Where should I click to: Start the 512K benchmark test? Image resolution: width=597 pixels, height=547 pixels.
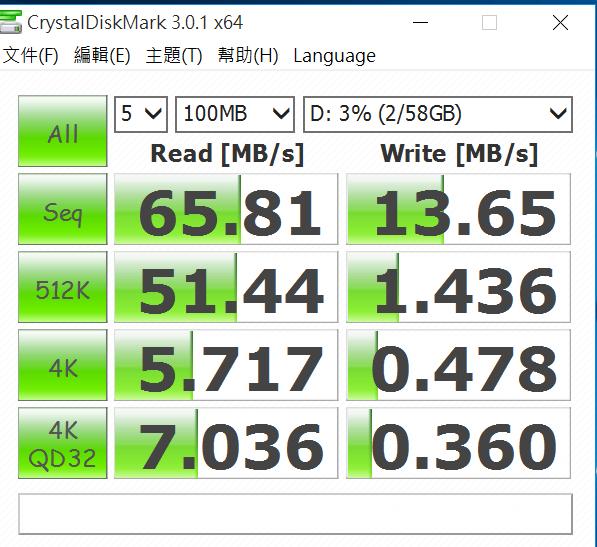63,287
